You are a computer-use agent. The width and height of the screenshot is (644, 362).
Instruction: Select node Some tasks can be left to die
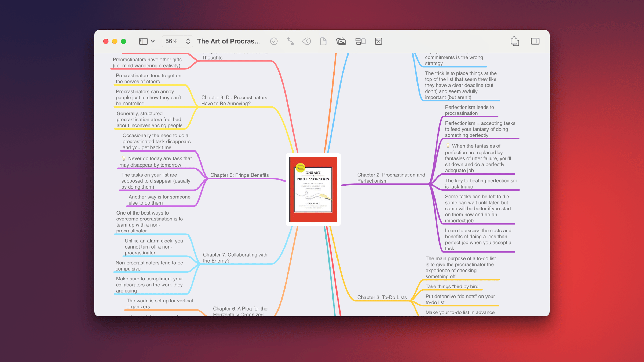click(x=478, y=209)
